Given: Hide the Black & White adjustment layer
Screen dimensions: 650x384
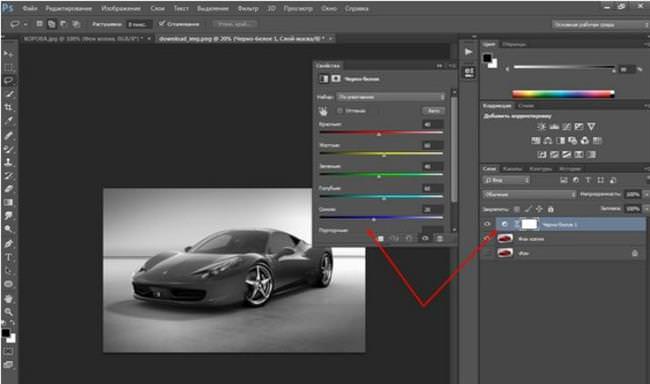Looking at the screenshot, I should coord(487,224).
